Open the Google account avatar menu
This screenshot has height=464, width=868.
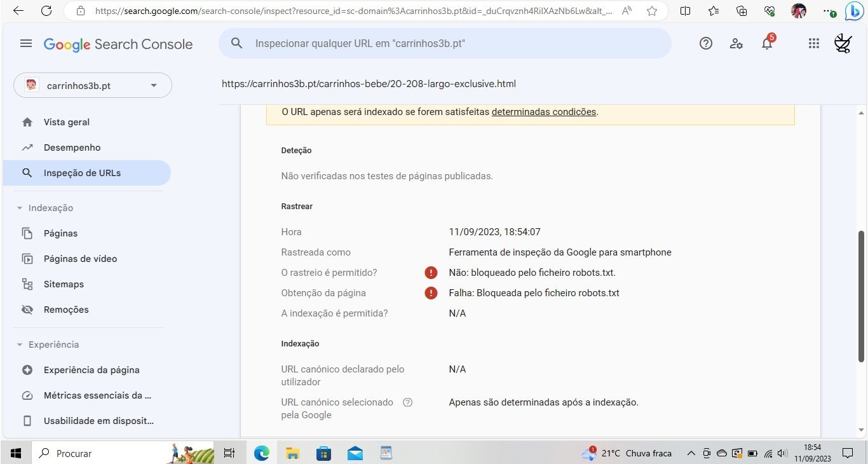click(843, 44)
